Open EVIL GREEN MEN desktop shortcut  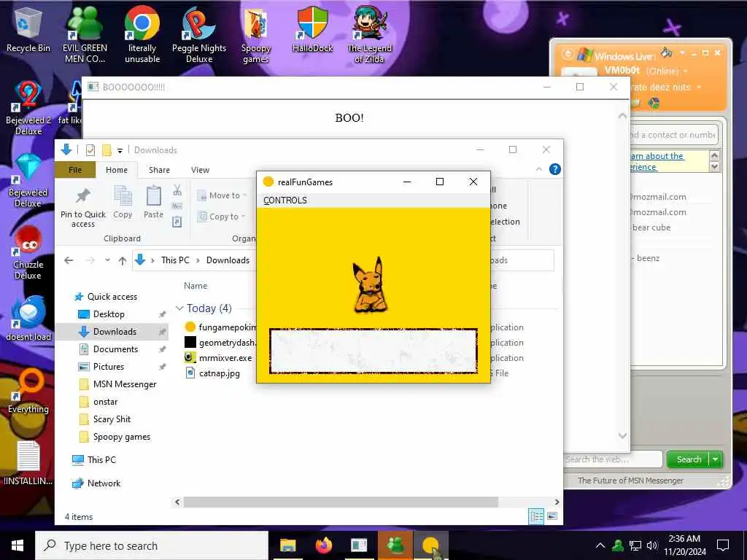tap(85, 34)
